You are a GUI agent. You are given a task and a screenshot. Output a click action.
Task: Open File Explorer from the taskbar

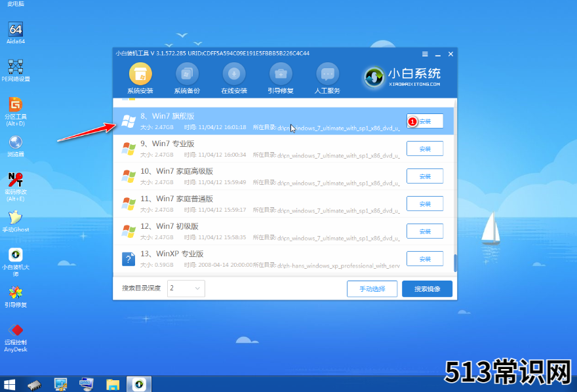pos(113,385)
